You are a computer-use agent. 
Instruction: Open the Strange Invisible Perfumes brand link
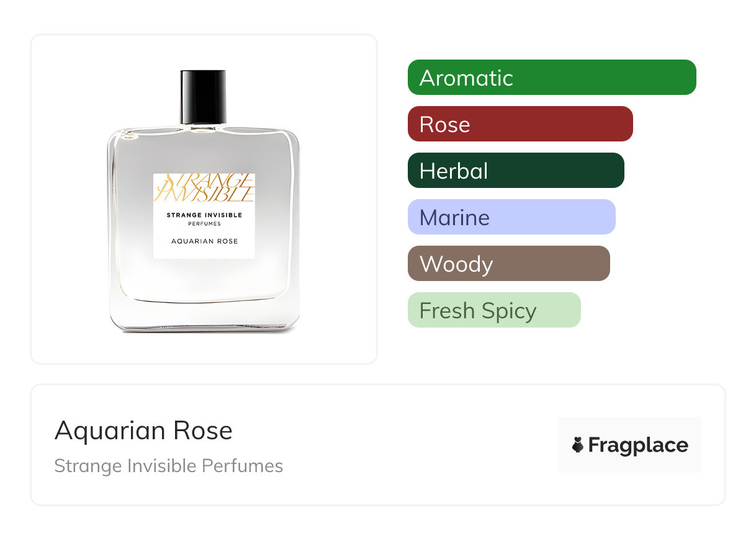169,466
